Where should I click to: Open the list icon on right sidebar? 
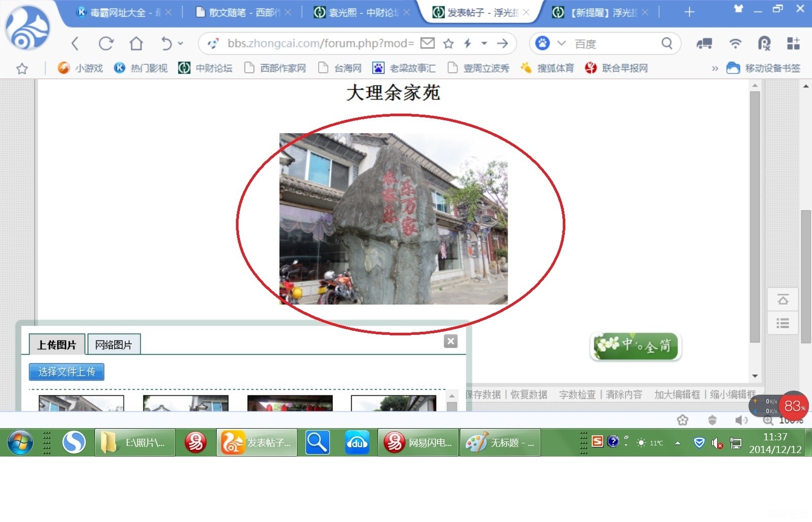point(783,323)
